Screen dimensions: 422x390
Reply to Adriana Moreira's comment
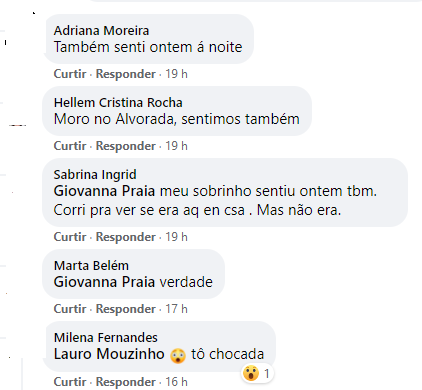[x=126, y=74]
